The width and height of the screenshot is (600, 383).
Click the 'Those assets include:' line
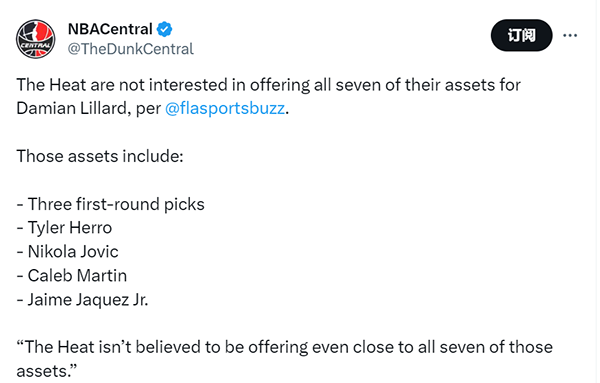click(100, 156)
